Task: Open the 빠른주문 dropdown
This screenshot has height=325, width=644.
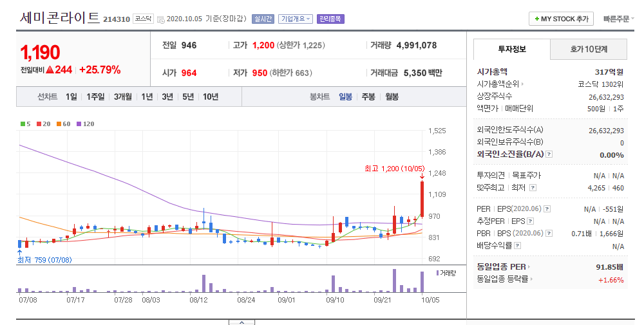Action: click(618, 19)
